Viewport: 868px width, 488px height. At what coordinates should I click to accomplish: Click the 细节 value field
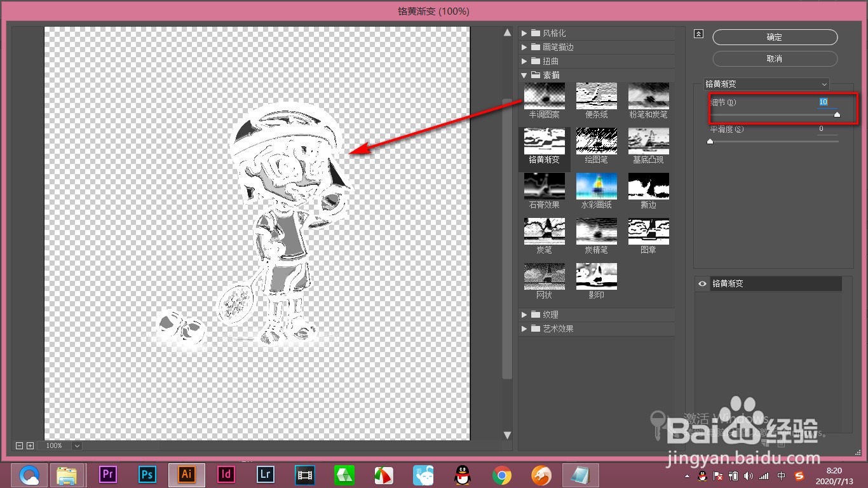827,102
